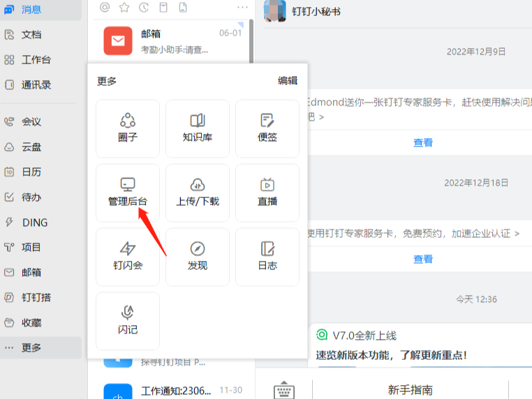Click the 邮箱 envelope icon in sidebar
The width and height of the screenshot is (532, 399).
coord(9,272)
